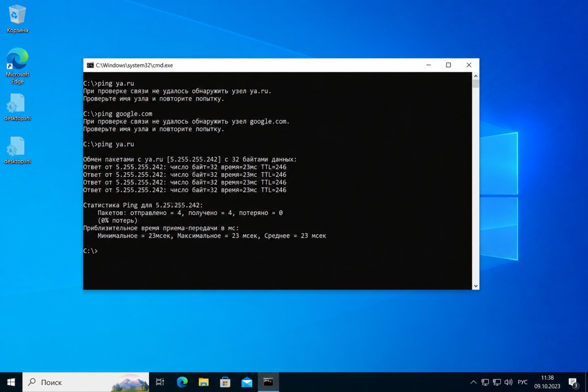Open the volume control in the tray
This screenshot has width=588, height=392.
pyautogui.click(x=508, y=382)
